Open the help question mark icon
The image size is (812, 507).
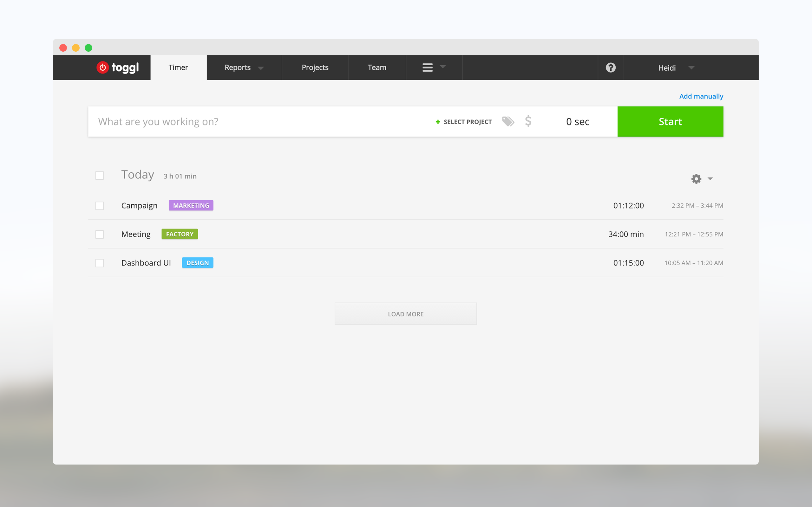coord(610,67)
